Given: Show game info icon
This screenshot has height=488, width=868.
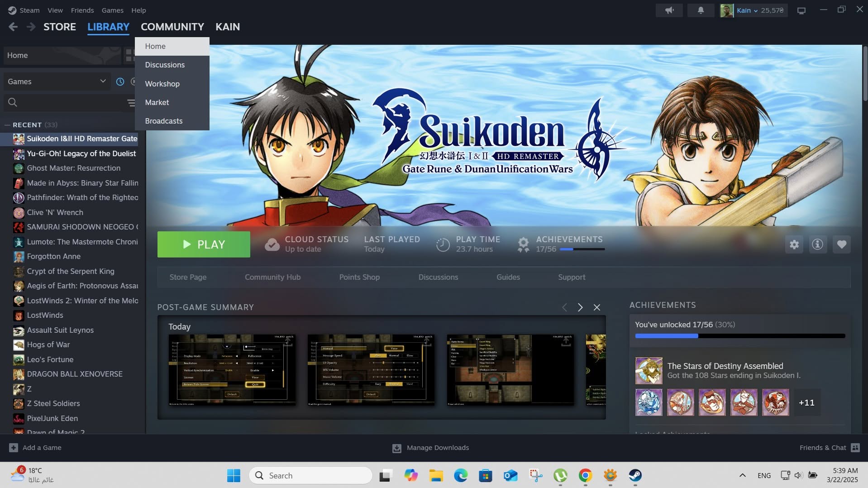Looking at the screenshot, I should (817, 244).
